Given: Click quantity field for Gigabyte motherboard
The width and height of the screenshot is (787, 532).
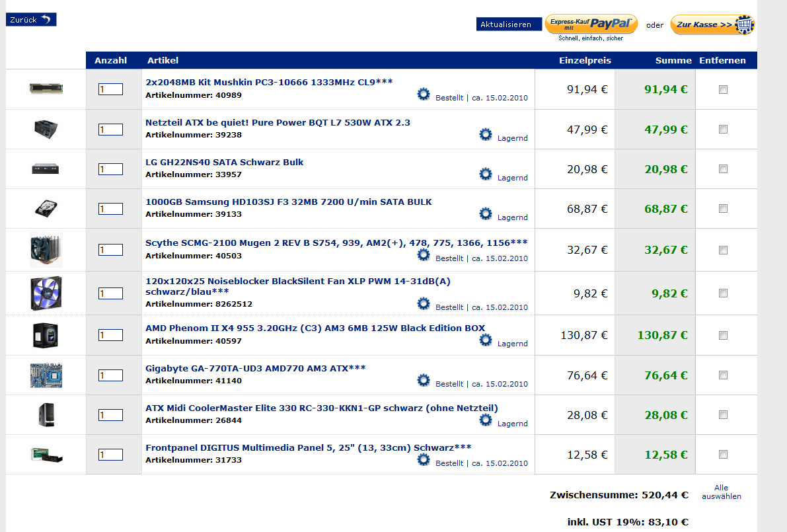Looking at the screenshot, I should click(x=110, y=375).
